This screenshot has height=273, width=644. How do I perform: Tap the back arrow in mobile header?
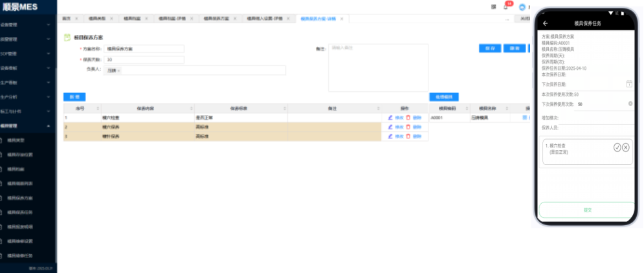point(546,23)
